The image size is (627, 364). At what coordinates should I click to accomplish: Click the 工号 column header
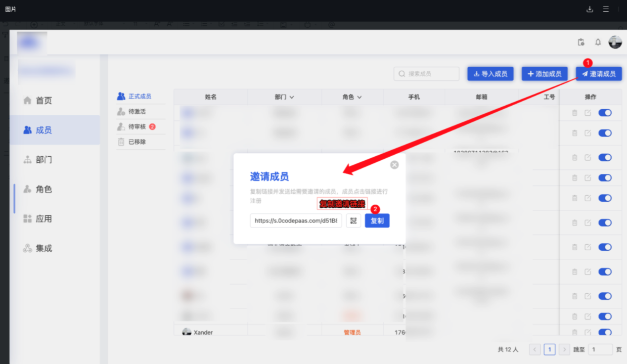click(550, 97)
